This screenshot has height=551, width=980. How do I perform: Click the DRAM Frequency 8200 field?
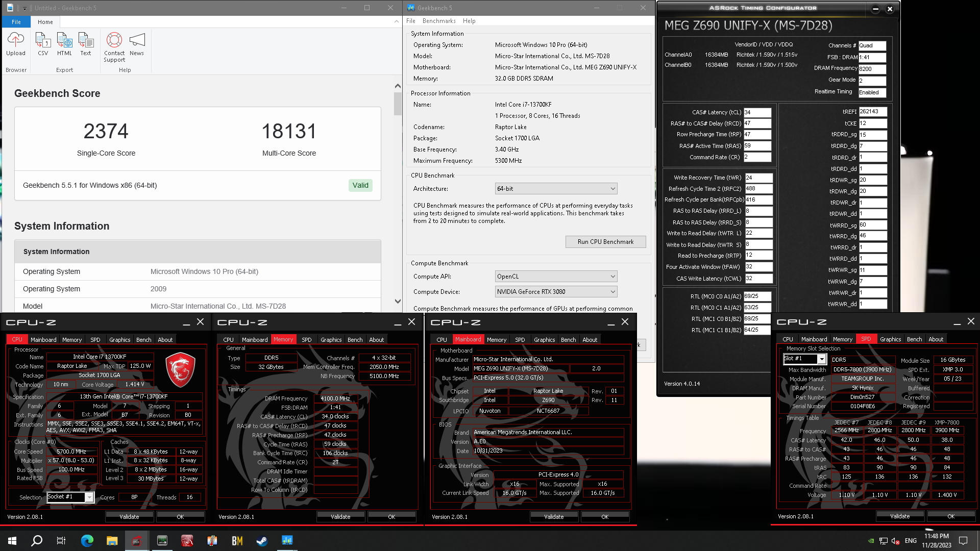point(872,69)
